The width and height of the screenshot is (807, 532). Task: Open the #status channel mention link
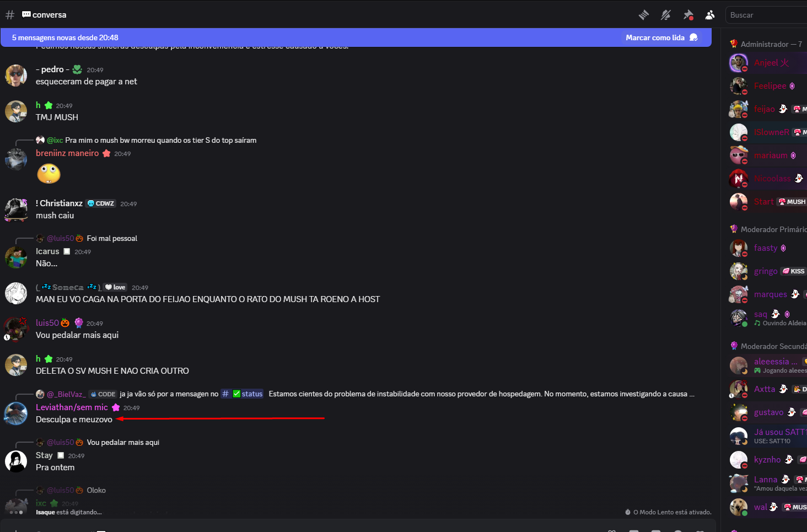point(243,394)
